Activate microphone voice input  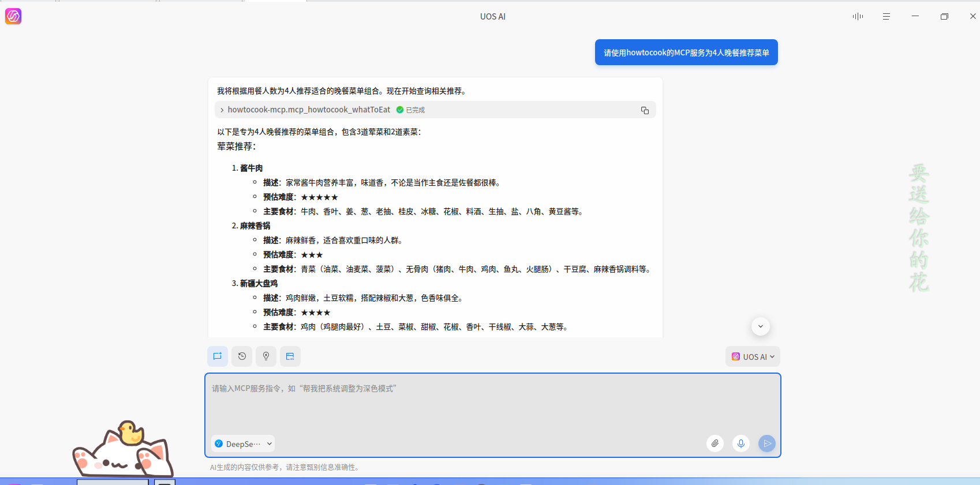pyautogui.click(x=741, y=443)
